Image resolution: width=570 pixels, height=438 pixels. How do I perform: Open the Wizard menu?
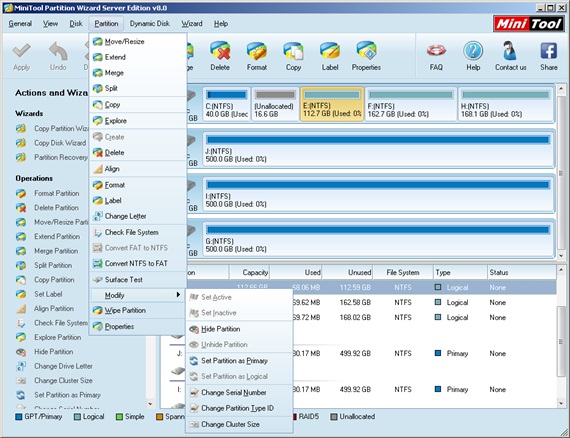point(192,24)
